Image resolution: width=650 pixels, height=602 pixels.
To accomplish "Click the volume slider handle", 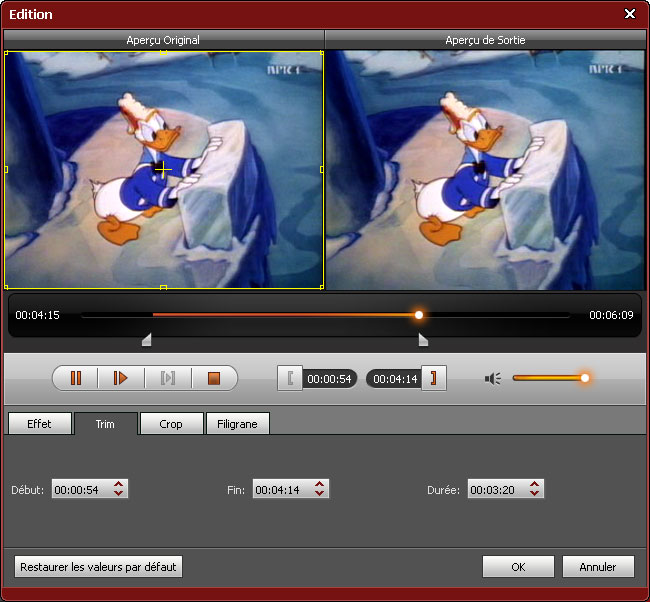I will [x=585, y=378].
